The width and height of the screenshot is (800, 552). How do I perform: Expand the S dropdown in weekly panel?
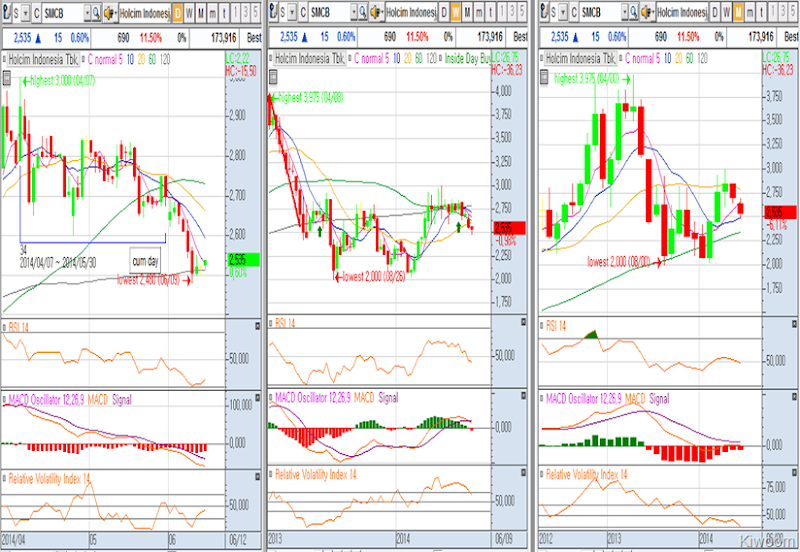click(x=292, y=13)
